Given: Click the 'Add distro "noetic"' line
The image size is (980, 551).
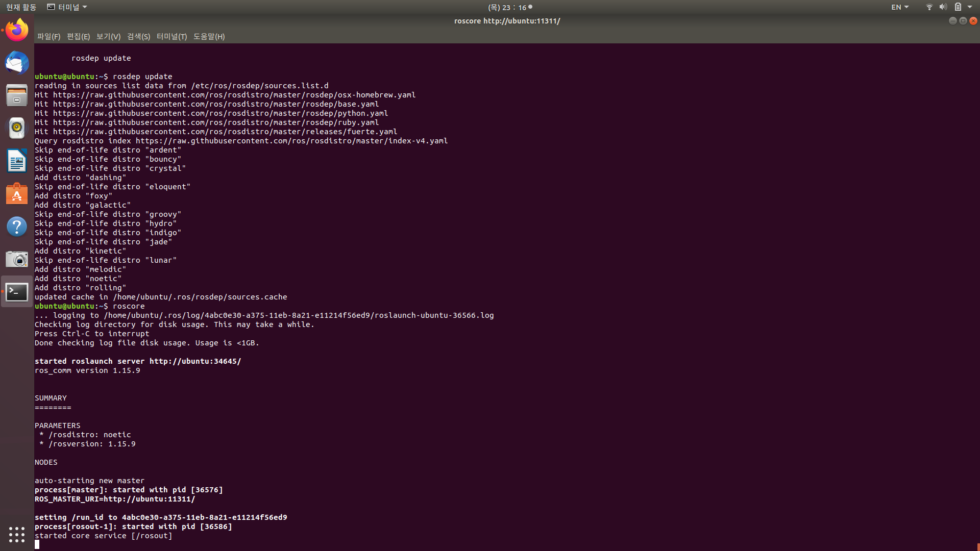Looking at the screenshot, I should coord(78,279).
